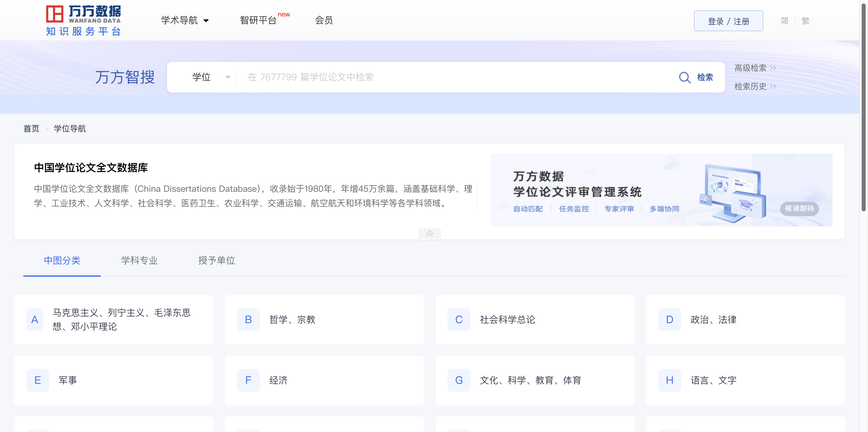Click the B category letter icon

tap(248, 319)
